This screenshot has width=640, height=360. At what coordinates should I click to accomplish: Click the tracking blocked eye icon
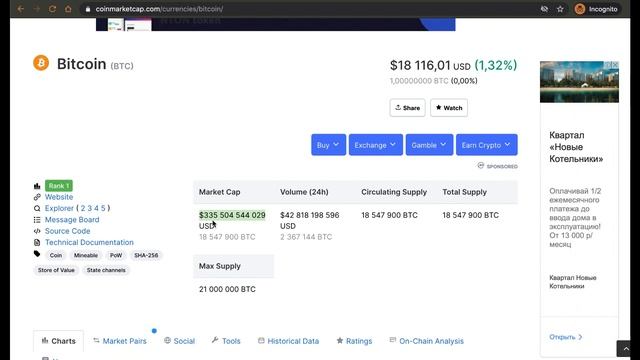point(544,9)
